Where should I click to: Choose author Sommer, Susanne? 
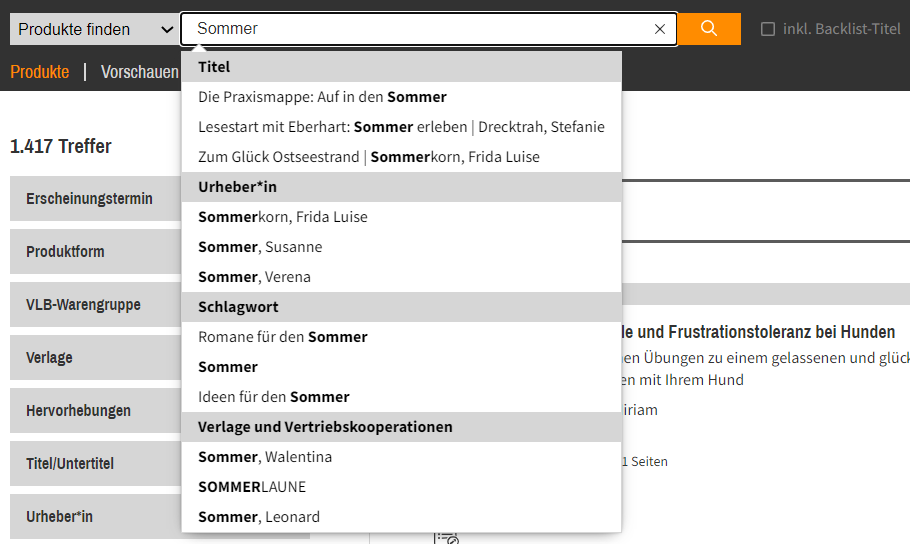401,247
